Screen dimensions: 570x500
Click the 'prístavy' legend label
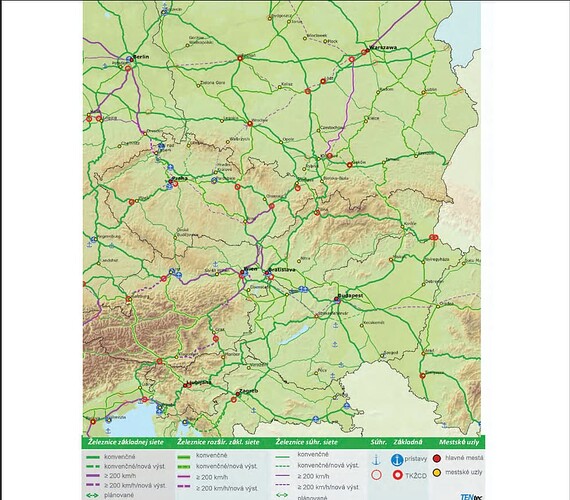pos(416,459)
